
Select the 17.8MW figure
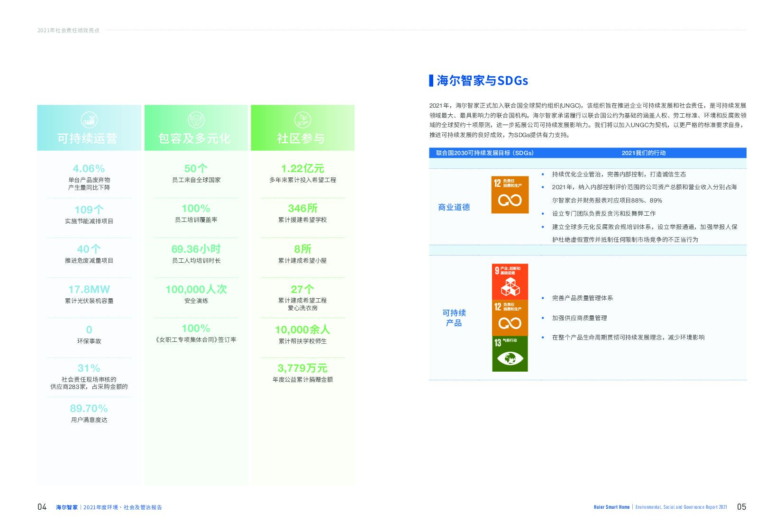pyautogui.click(x=89, y=289)
